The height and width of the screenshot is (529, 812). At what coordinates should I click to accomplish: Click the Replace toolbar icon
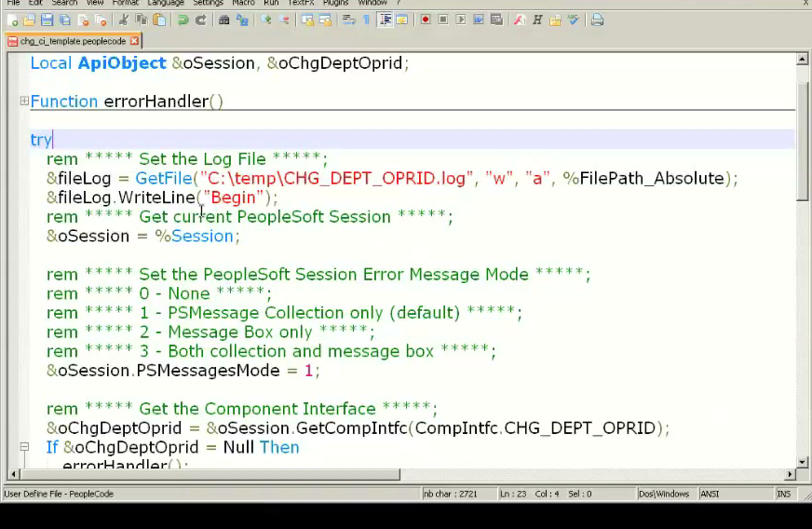point(242,20)
